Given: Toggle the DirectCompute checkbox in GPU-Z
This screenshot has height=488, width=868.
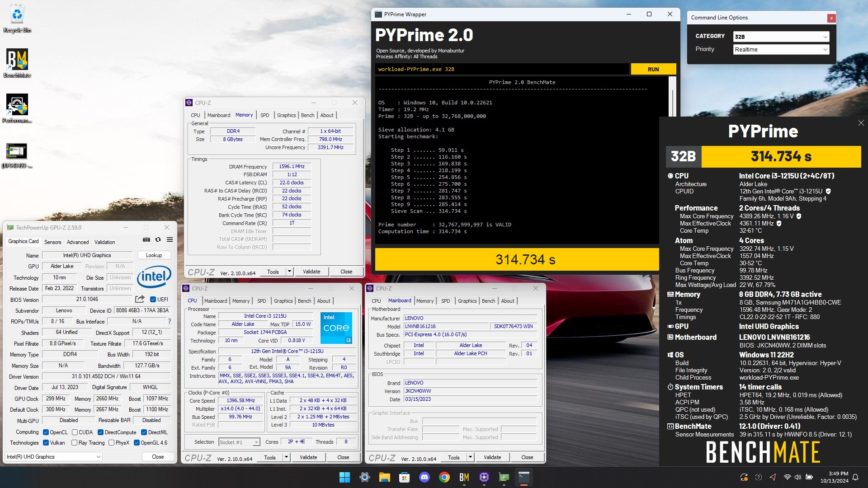Looking at the screenshot, I should (101, 432).
